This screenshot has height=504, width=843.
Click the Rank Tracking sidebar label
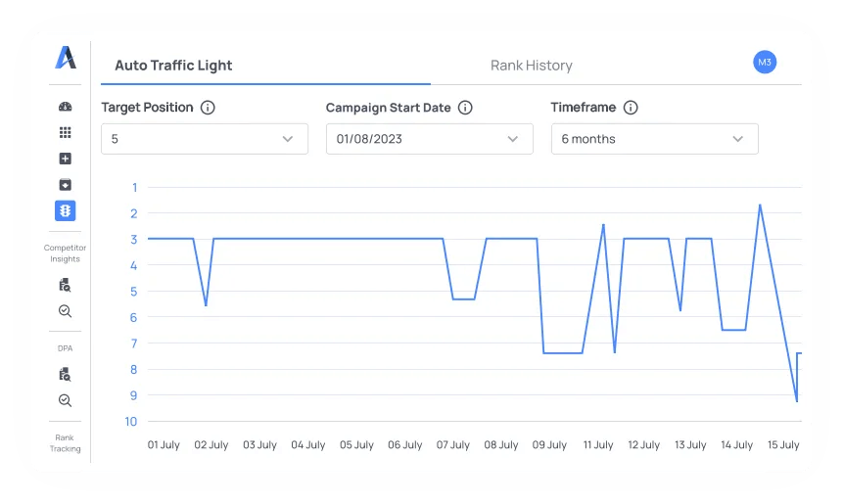(66, 443)
